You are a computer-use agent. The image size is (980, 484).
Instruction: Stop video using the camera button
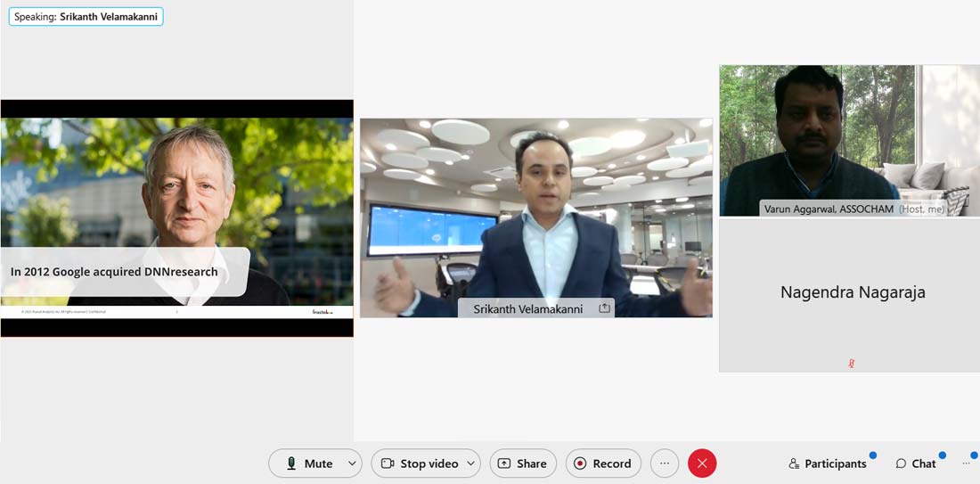coord(419,463)
